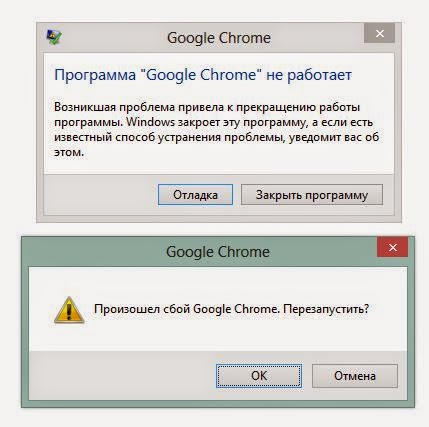This screenshot has width=429, height=427.
Task: Click the Отладка button
Action: coord(195,195)
